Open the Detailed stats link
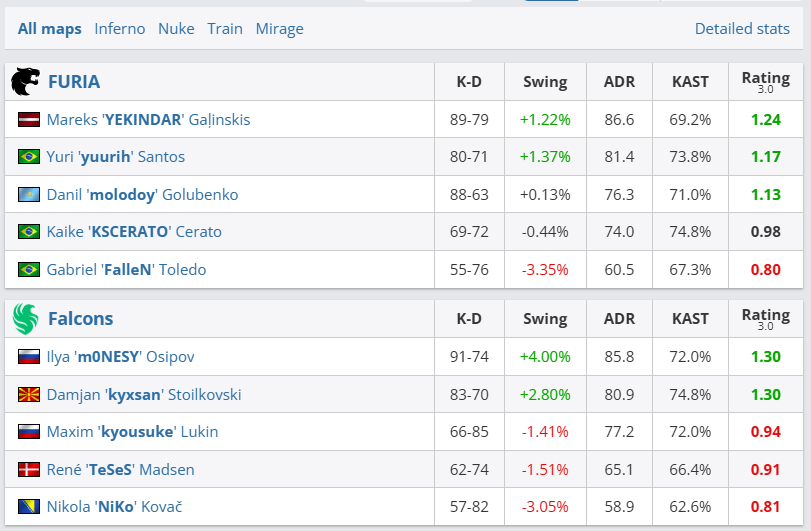The image size is (811, 531). tap(742, 29)
